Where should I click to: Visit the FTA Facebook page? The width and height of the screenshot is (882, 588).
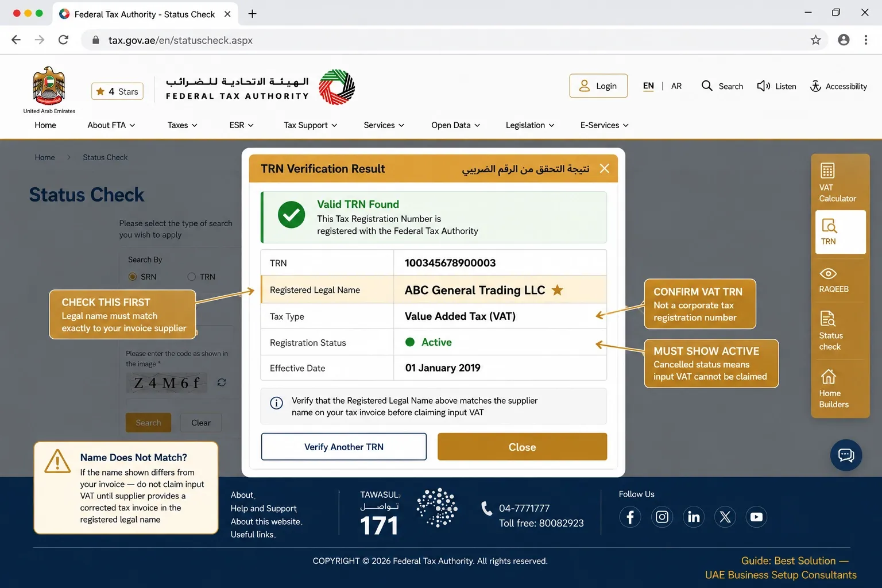click(630, 517)
